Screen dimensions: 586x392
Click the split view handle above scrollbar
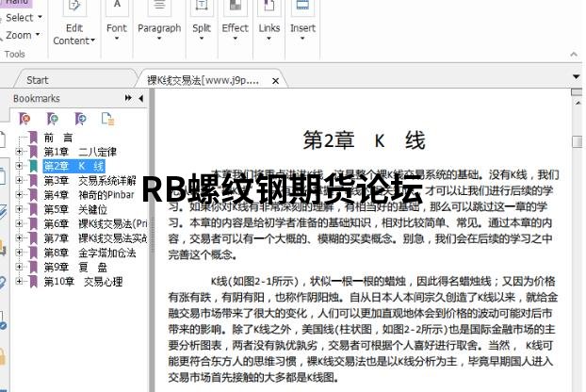pos(577,92)
